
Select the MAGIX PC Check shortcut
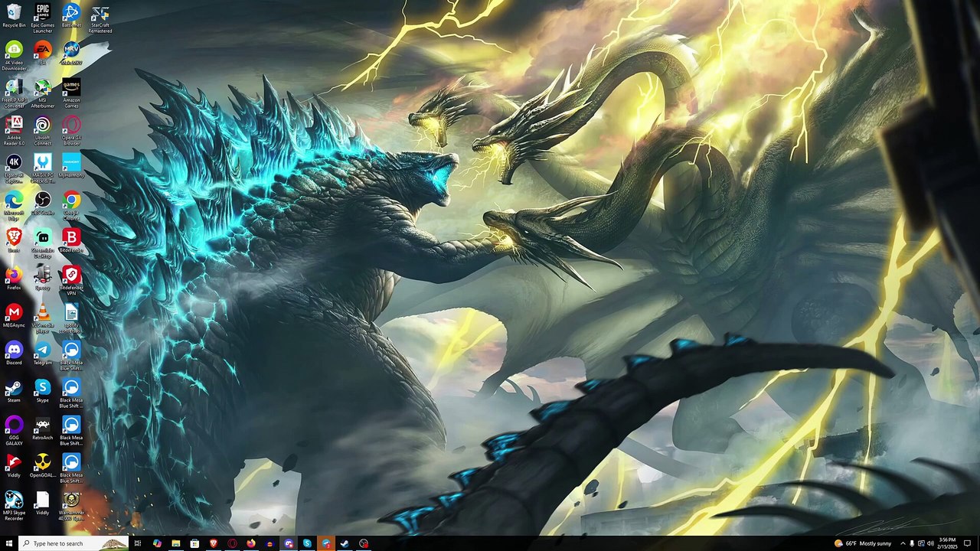tap(43, 168)
